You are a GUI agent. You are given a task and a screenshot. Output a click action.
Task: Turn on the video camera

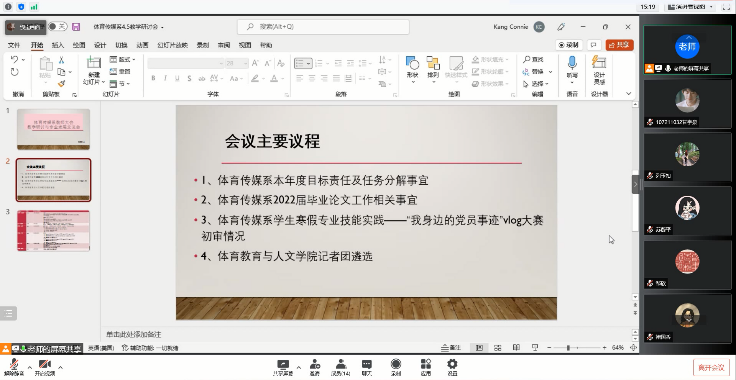[x=45, y=367]
